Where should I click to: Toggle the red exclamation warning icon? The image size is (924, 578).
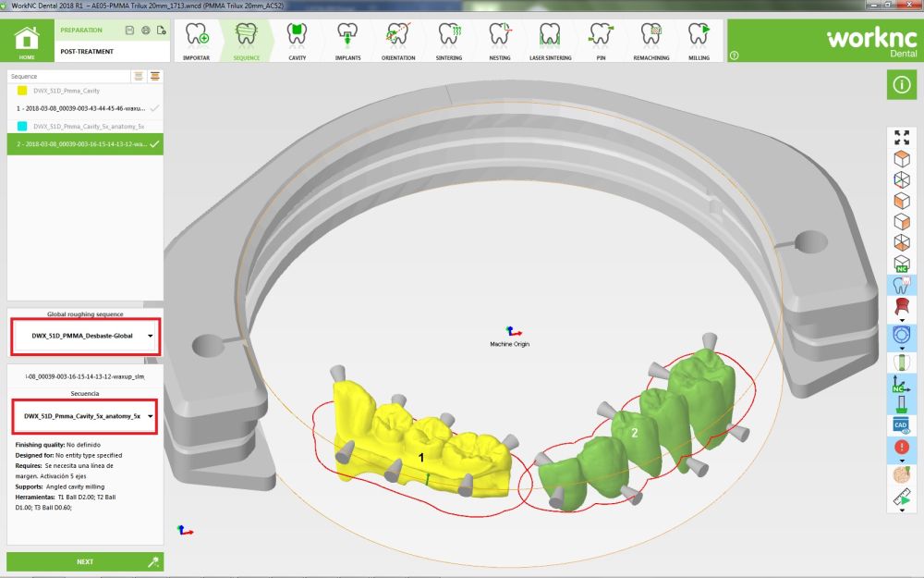tap(902, 447)
